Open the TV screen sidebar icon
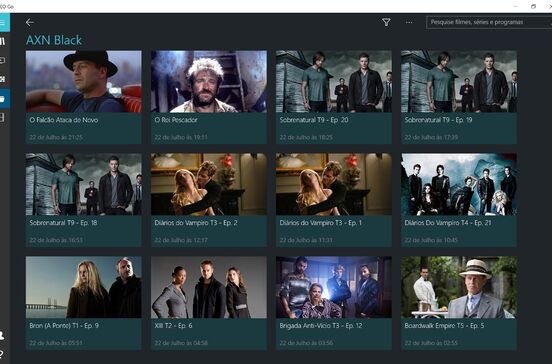552x364 pixels. click(x=3, y=61)
